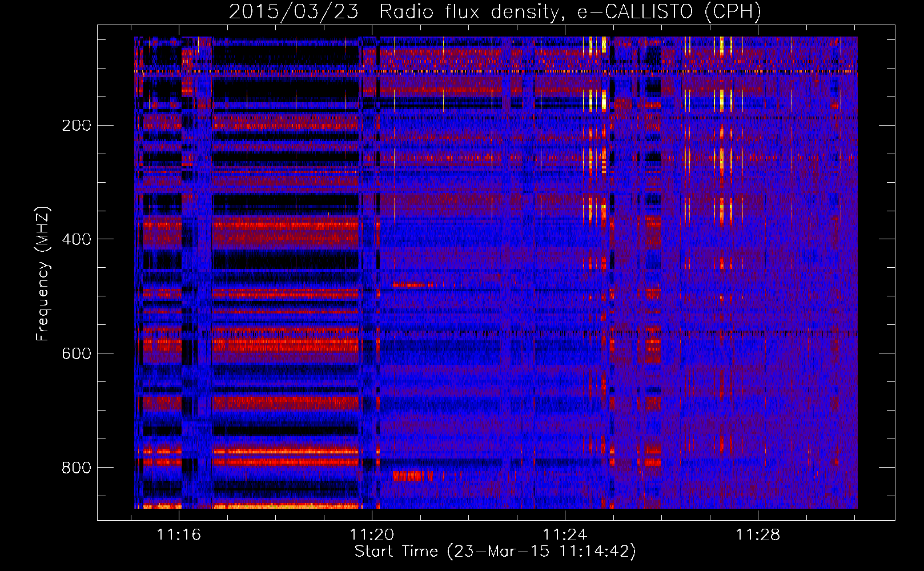Screen dimensions: 924x571
Task: Click the 11:28 time tick label
Action: [x=757, y=535]
